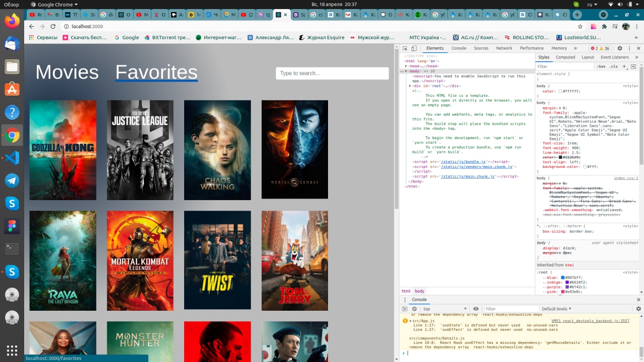
Task: Expand the src/App.js warning group
Action: [411, 321]
